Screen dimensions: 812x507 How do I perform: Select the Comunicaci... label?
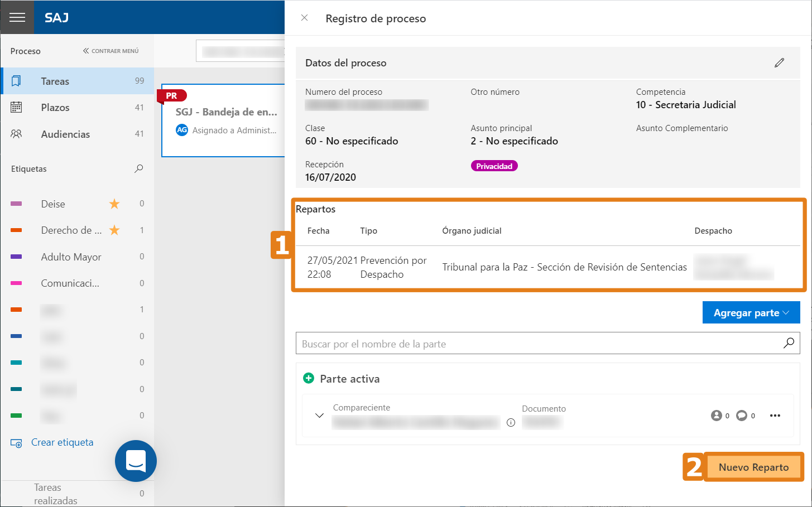[x=70, y=283]
